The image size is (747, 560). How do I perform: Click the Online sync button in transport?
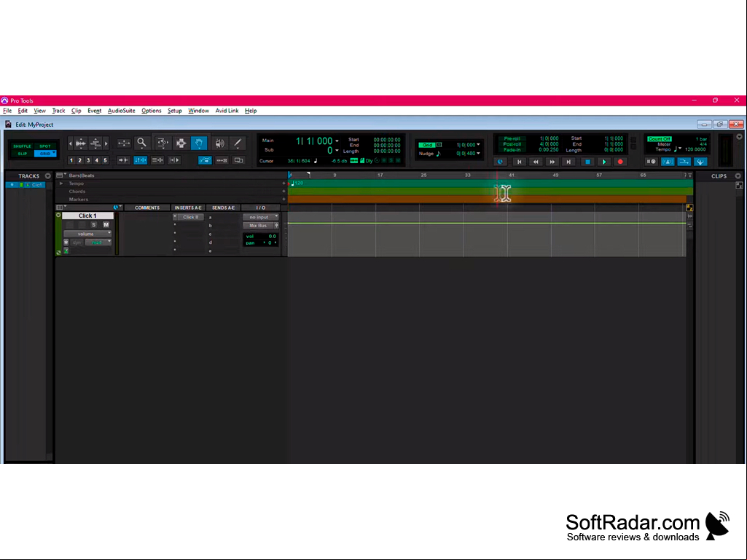500,162
